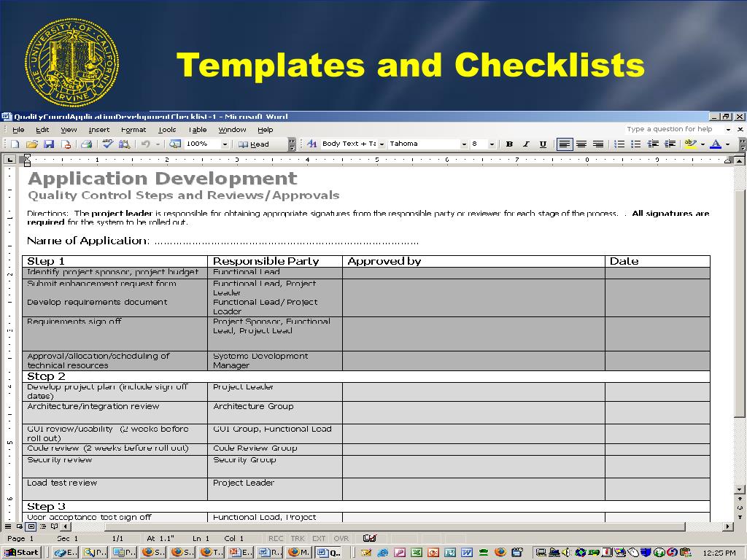This screenshot has height=560, width=747.
Task: Click the Permission icon beside Save
Action: [x=66, y=144]
